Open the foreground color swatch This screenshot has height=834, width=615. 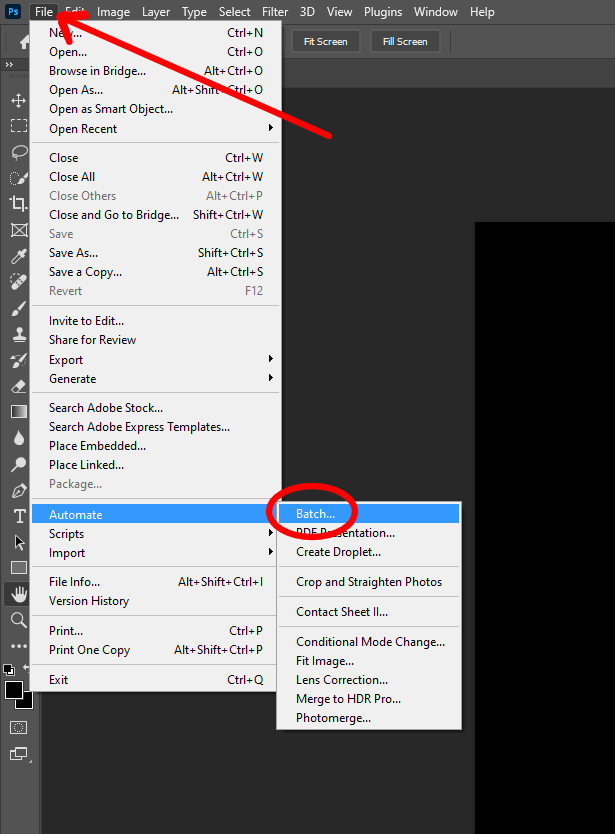14,690
